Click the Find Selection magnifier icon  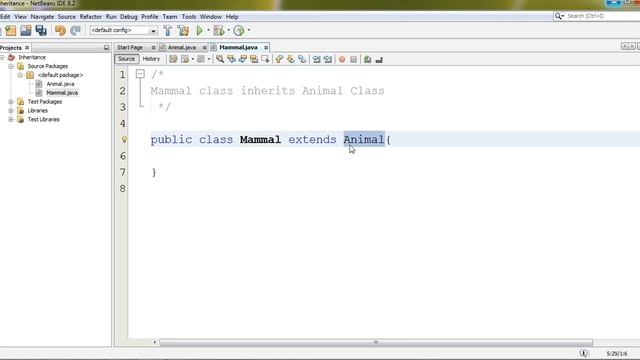(x=220, y=60)
